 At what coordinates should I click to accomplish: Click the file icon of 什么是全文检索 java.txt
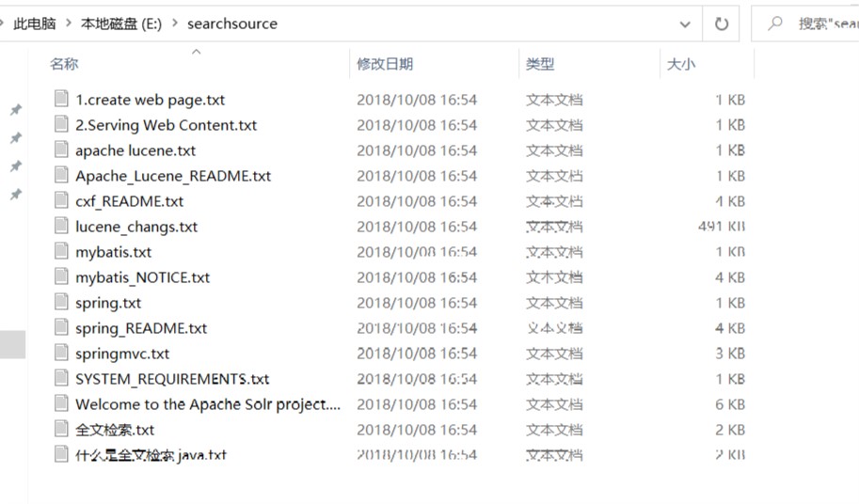tap(61, 454)
